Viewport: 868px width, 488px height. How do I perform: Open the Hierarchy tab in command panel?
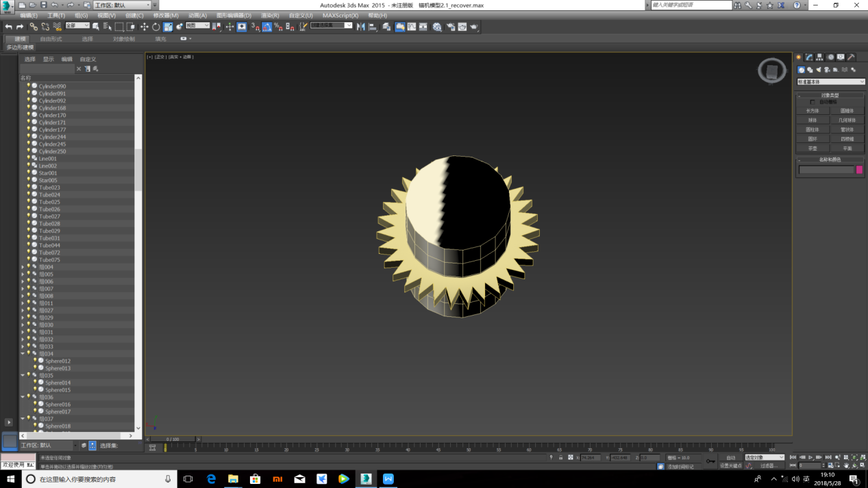point(819,57)
